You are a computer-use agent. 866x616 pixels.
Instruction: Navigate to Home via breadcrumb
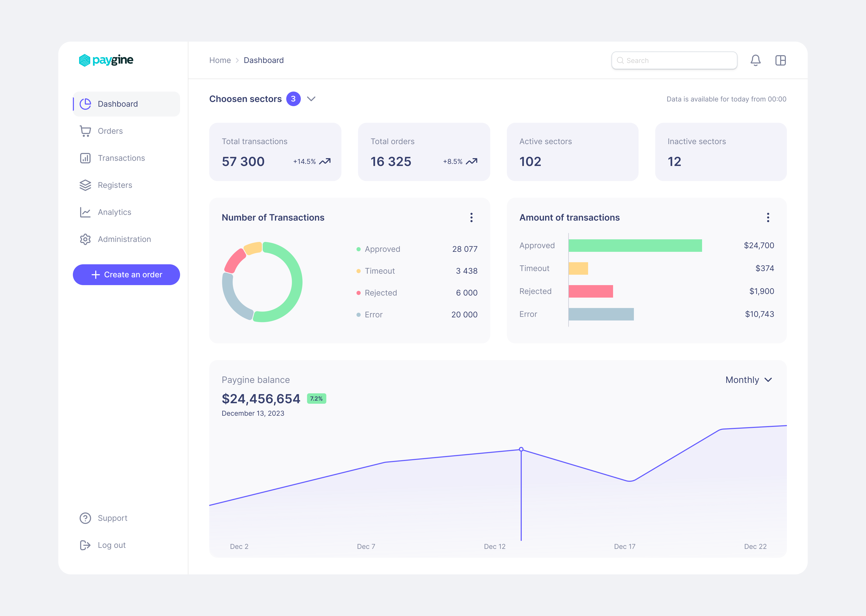point(220,60)
